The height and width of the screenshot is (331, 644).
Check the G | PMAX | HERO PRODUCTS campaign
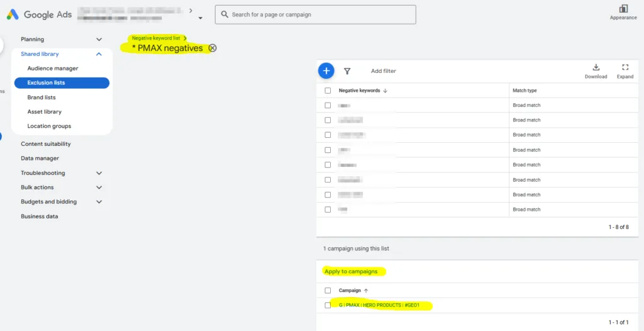point(328,305)
